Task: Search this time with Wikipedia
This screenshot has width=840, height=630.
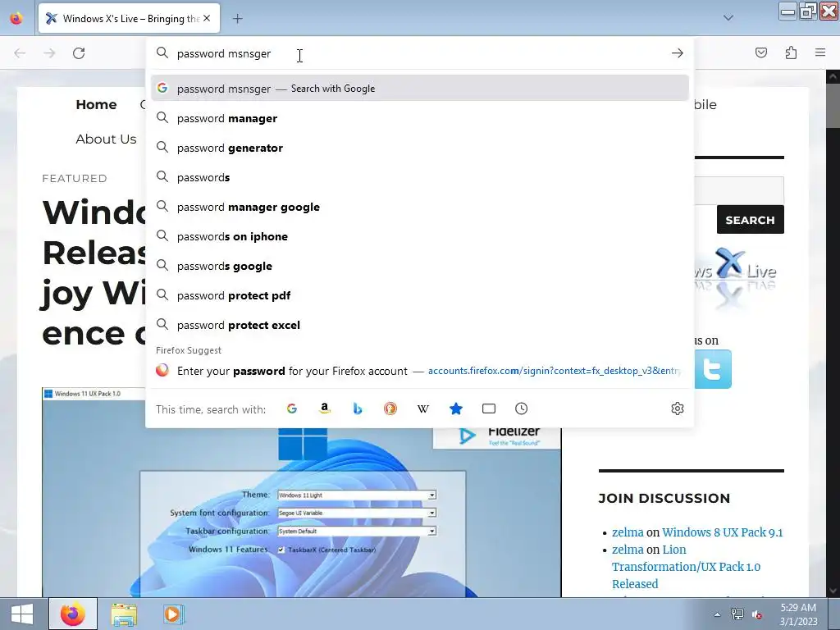Action: point(423,409)
